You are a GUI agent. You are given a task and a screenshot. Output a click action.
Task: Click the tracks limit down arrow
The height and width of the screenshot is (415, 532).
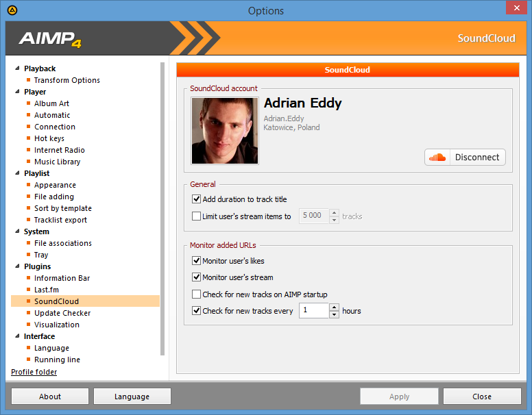[334, 220]
